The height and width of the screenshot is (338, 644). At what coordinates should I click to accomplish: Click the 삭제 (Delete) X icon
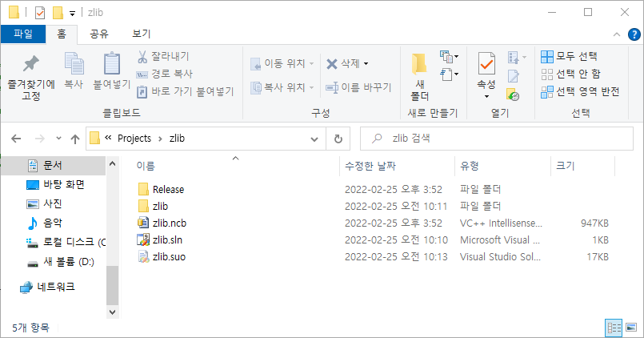pyautogui.click(x=332, y=64)
